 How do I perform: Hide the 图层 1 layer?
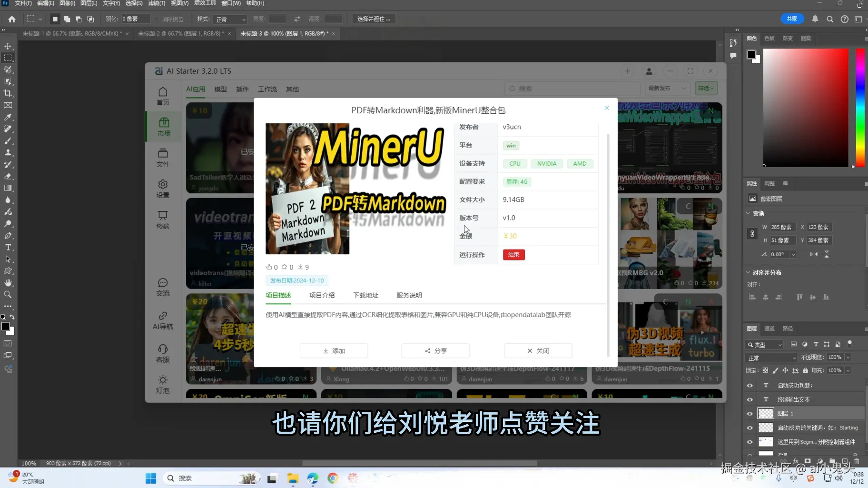(x=750, y=414)
